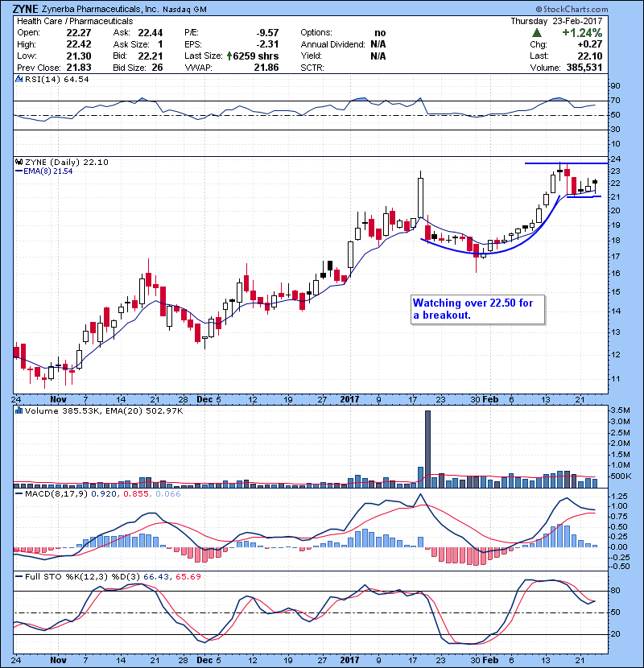Screen dimensions: 644x668
Task: Click the P/E value -9.57
Action: pyautogui.click(x=267, y=33)
